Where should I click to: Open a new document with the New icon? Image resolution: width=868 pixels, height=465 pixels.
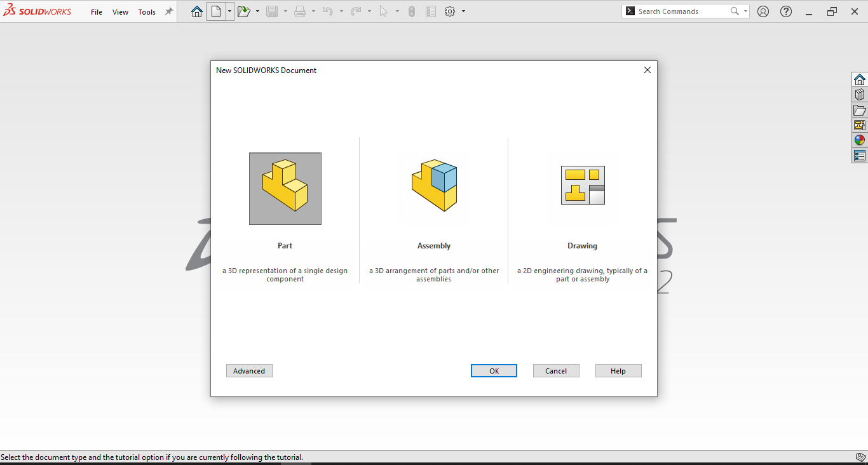point(215,11)
